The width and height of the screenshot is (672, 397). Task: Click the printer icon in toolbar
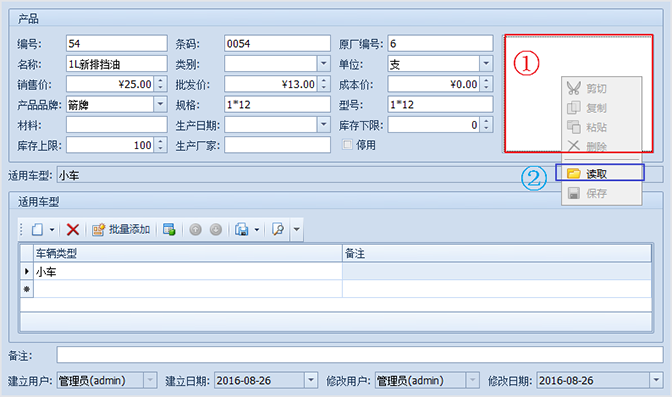click(x=241, y=230)
